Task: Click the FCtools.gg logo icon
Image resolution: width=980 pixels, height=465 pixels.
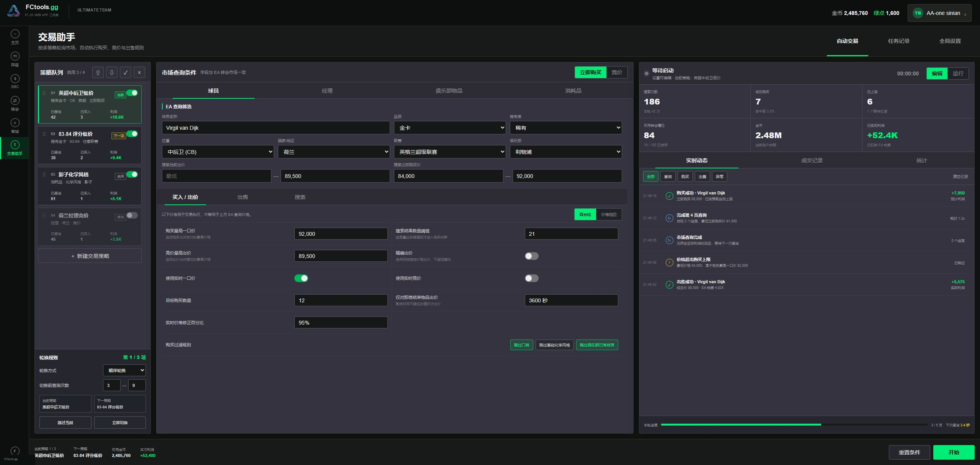Action: [x=13, y=10]
